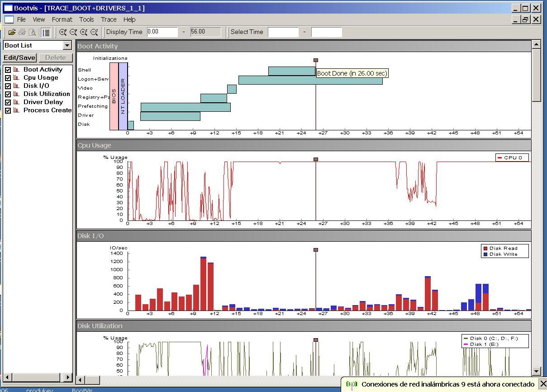Click the Open folder toolbar icon

12,32
